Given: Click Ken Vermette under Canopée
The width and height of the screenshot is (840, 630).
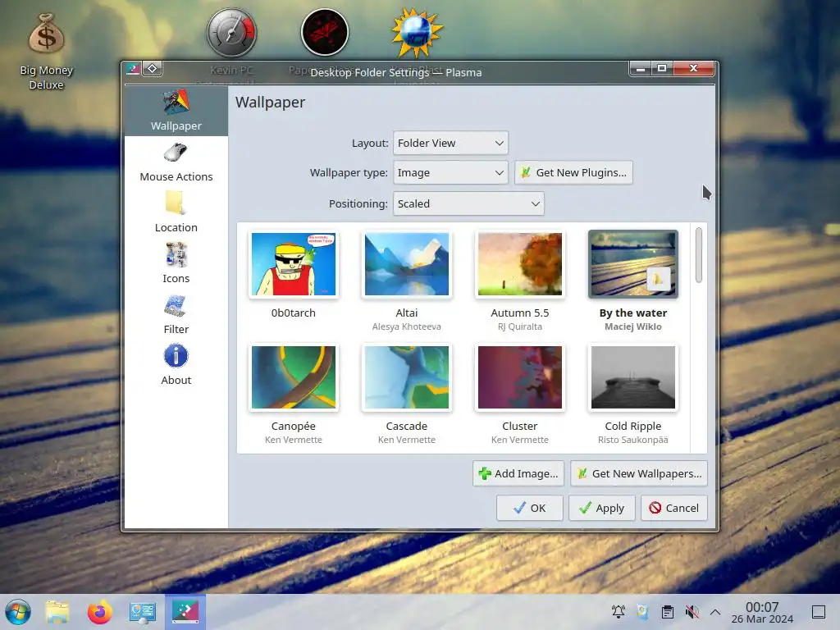Looking at the screenshot, I should click(294, 440).
